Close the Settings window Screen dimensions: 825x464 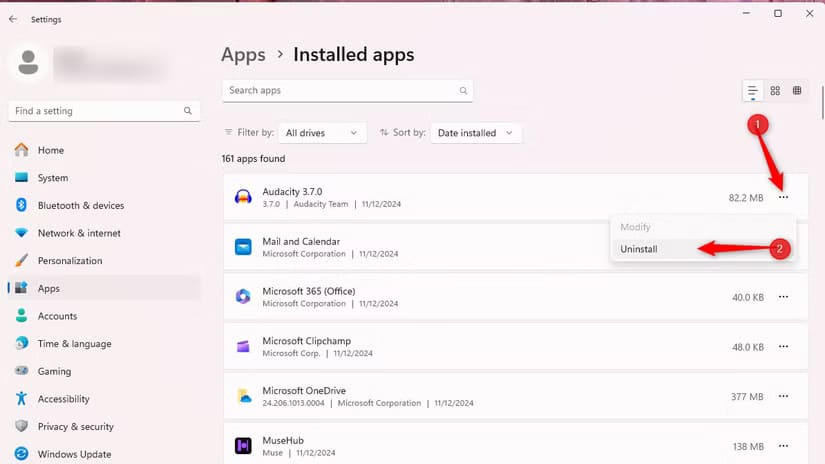point(810,13)
